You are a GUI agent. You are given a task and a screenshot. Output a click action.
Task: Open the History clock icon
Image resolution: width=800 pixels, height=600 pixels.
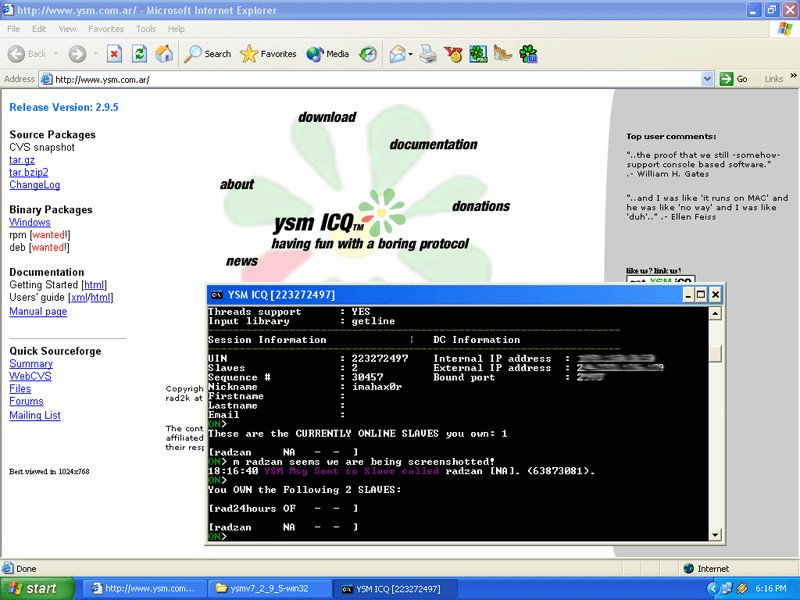[x=368, y=54]
